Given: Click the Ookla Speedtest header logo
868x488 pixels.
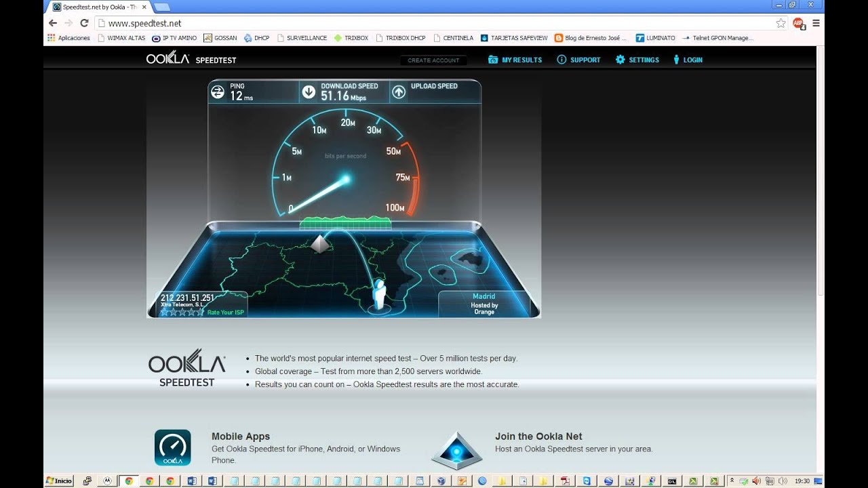Looking at the screenshot, I should [x=191, y=59].
